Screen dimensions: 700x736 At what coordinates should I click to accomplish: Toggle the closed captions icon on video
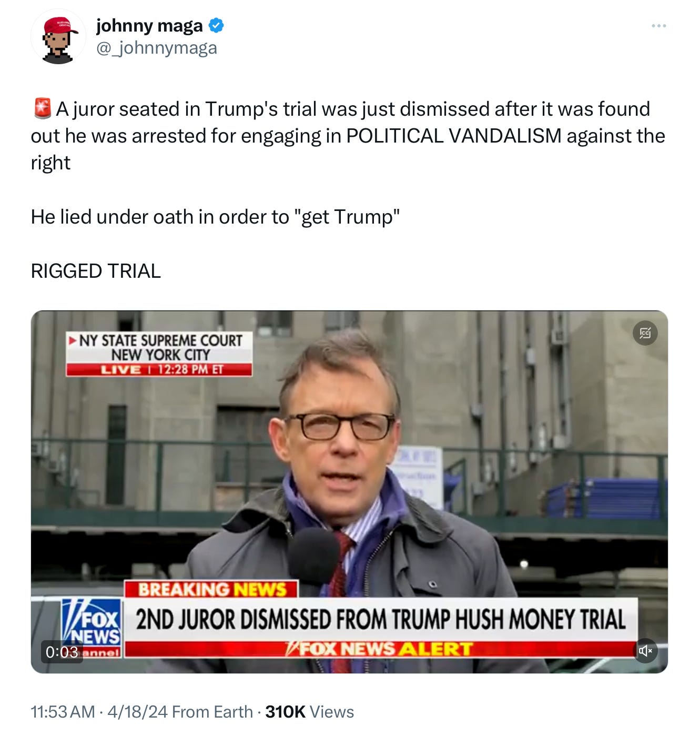[645, 333]
